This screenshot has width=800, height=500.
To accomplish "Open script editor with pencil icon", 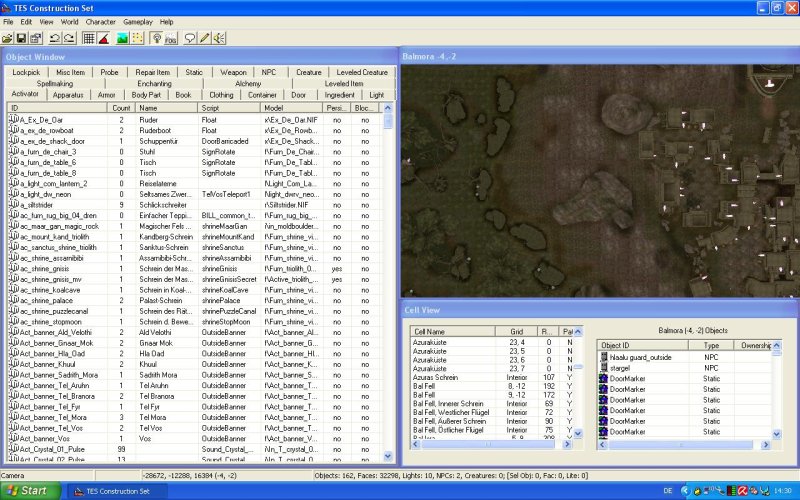I will 204,38.
